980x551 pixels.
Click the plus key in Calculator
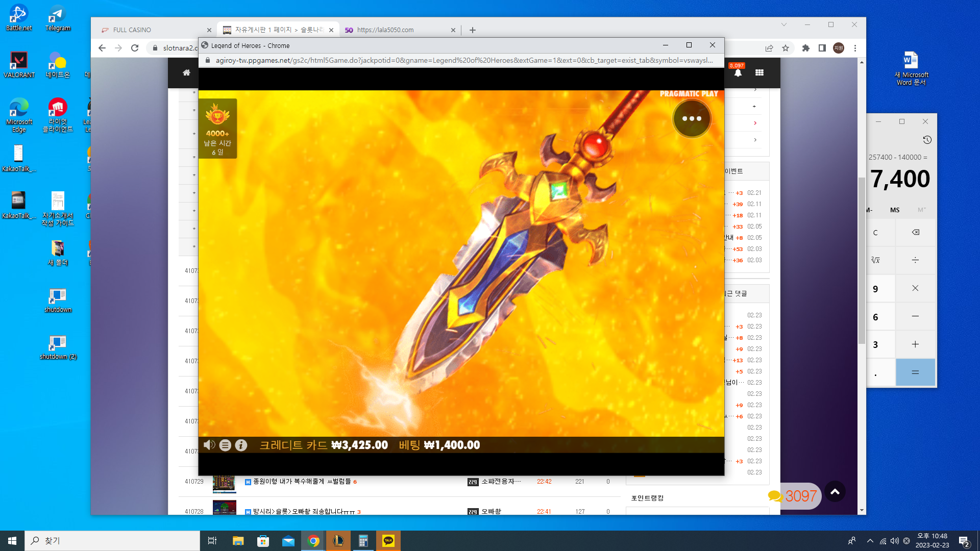[x=916, y=344]
